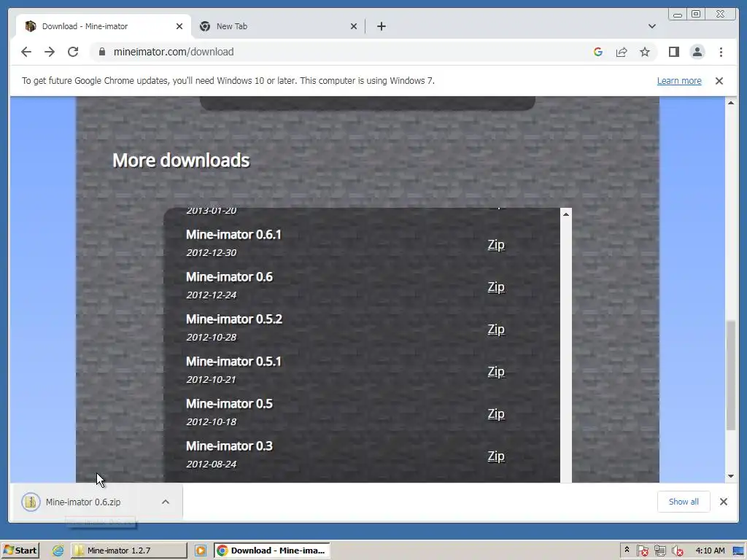Open the Chrome three-dot menu
Image resolution: width=747 pixels, height=560 pixels.
coord(721,52)
